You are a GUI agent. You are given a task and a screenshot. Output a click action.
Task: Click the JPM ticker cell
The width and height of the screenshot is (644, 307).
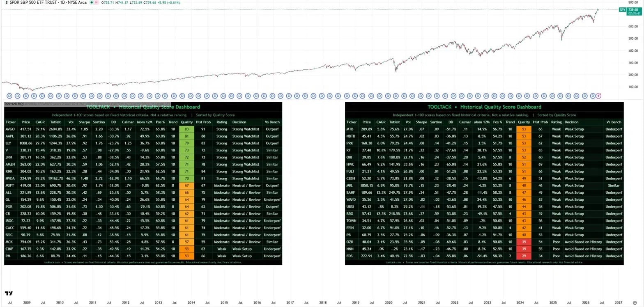point(11,157)
